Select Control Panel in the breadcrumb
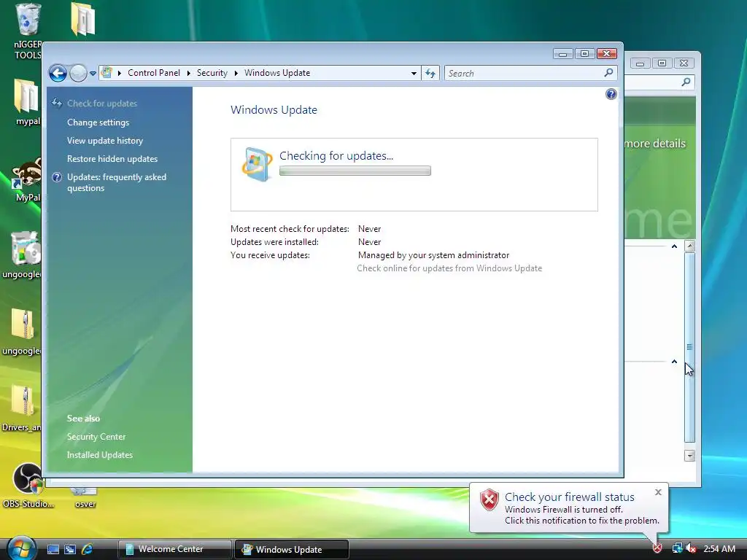 [154, 73]
